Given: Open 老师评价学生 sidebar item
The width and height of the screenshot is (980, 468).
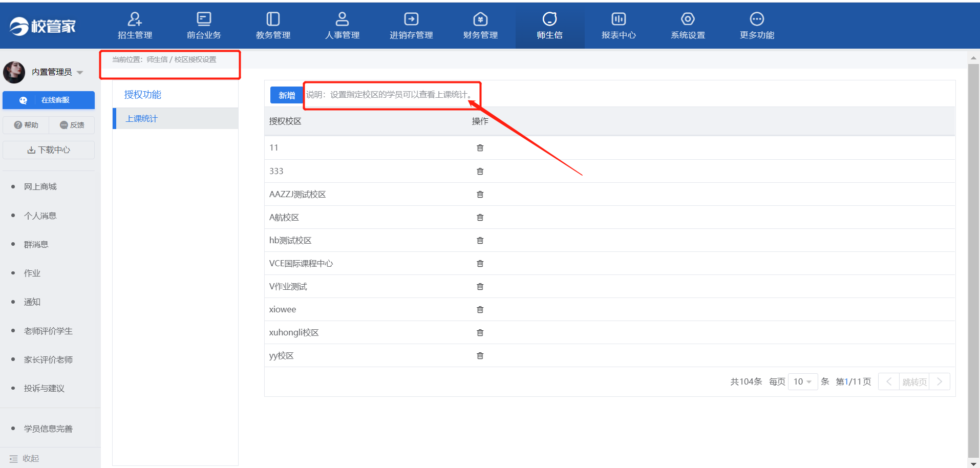Looking at the screenshot, I should pos(48,331).
